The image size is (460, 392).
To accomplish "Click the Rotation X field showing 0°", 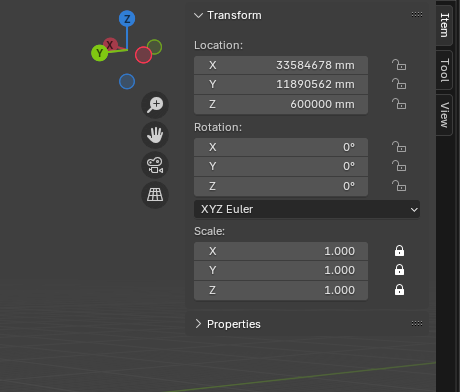I will click(281, 147).
